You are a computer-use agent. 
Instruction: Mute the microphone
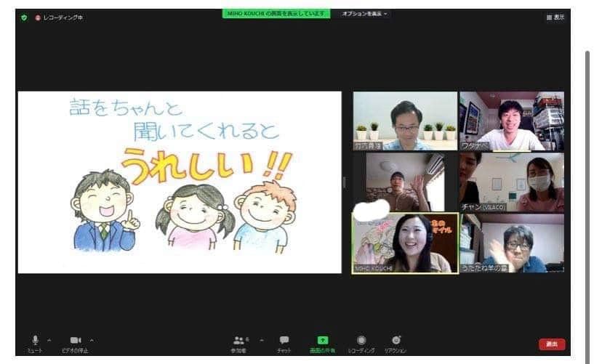[35, 340]
